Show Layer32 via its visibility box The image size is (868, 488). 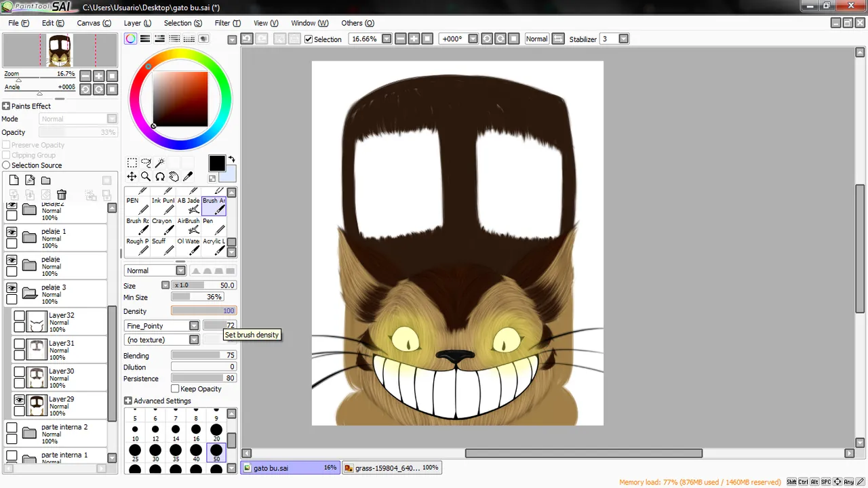(20, 316)
